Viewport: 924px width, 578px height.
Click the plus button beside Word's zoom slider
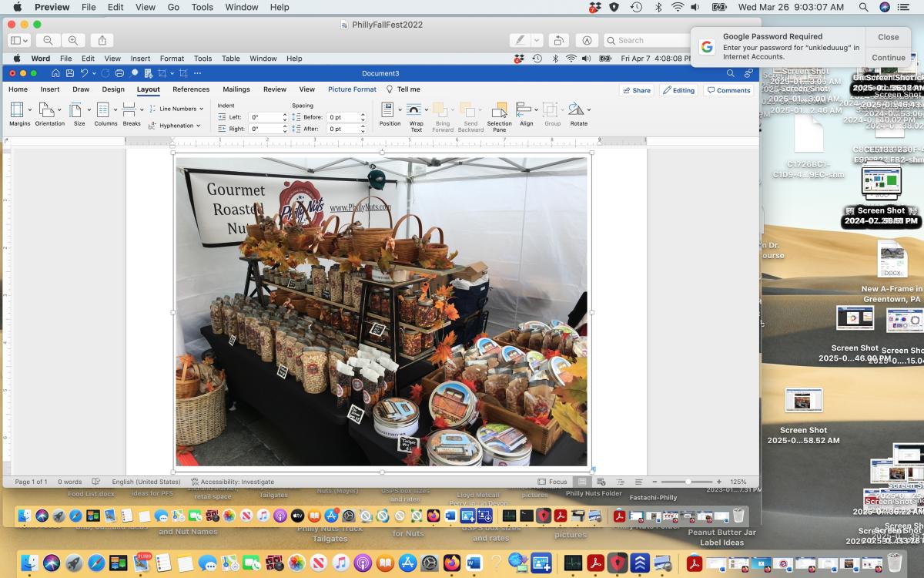click(719, 482)
